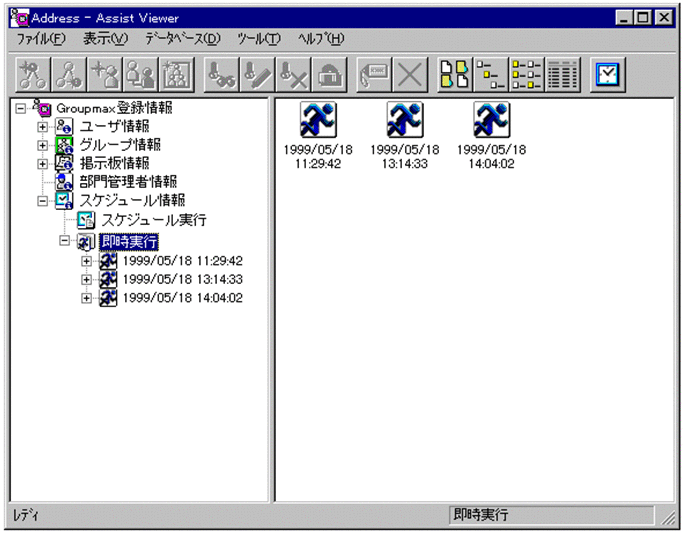Click the 1999/05/18 14:04:02 label in right pane
Screen dimensions: 685x537
point(491,156)
